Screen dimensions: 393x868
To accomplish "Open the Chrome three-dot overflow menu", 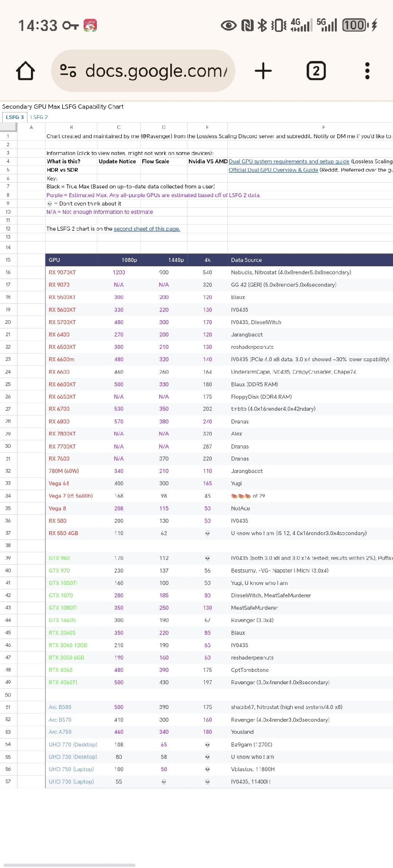I will point(367,71).
